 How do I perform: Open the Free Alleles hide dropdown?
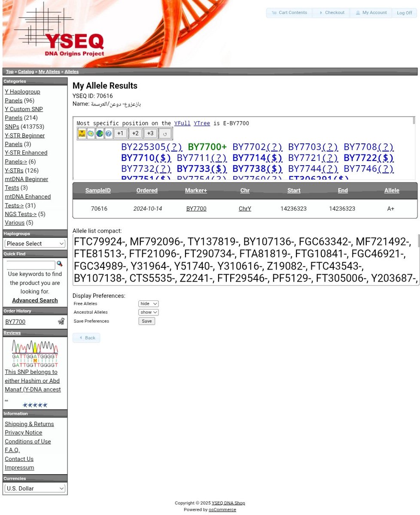149,303
